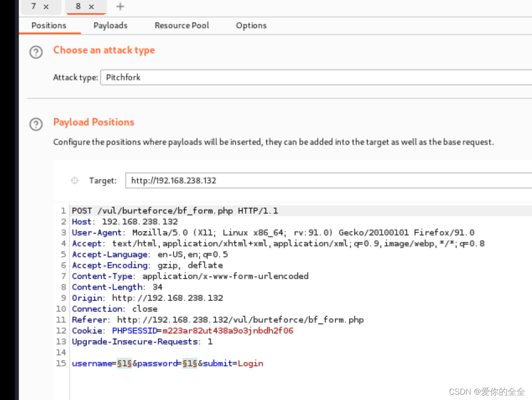Click the PHPSESSID cookie value
Screen dimensions: 532x400
[228, 330]
